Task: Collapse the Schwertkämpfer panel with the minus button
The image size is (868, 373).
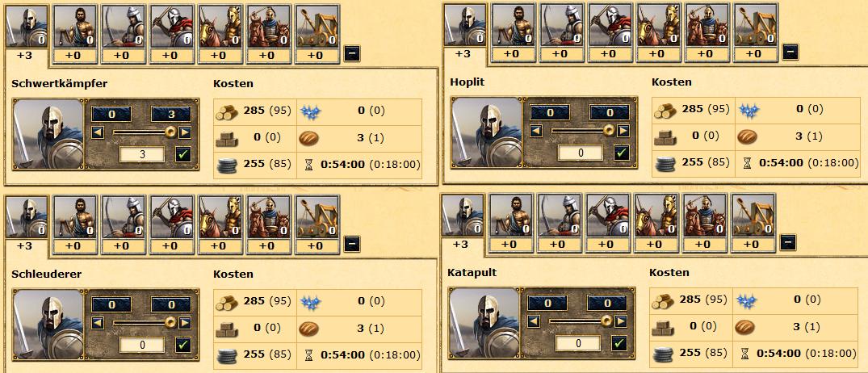Action: click(352, 53)
